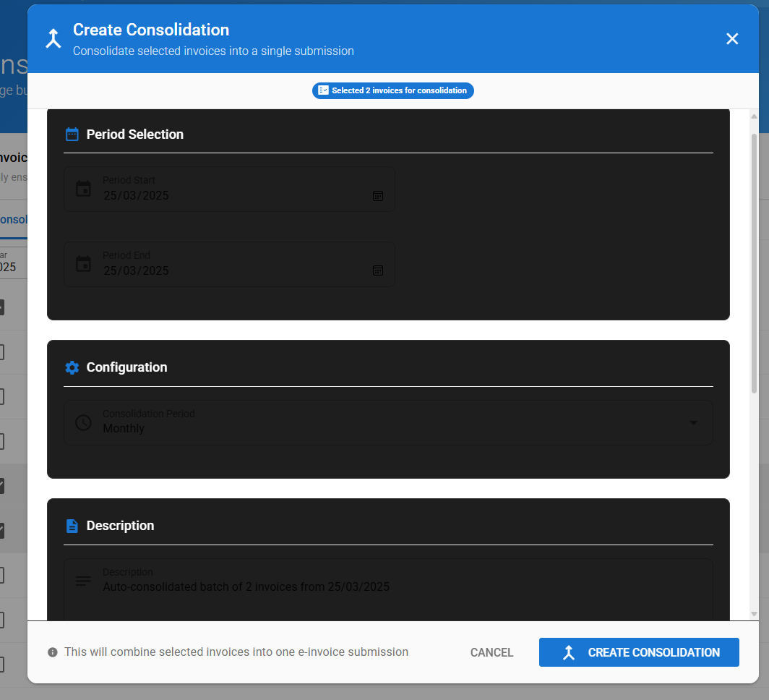
Task: Click the event icon beside Period End
Action: (84, 264)
